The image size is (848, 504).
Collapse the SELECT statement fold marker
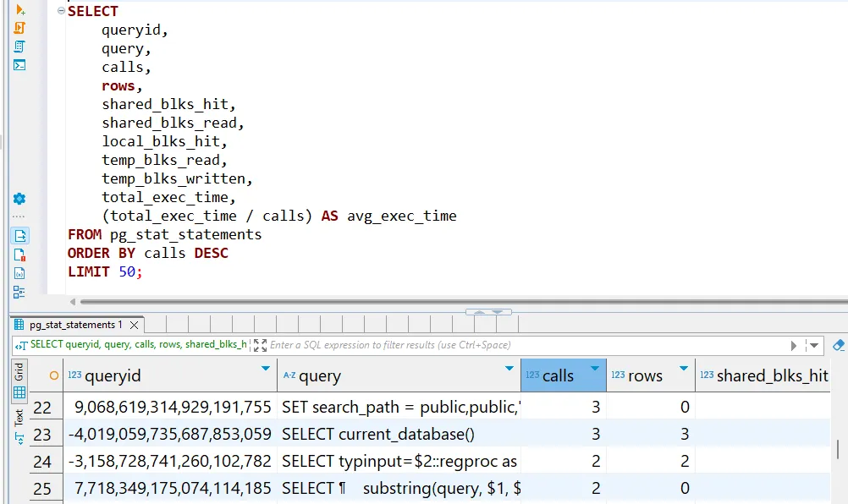pyautogui.click(x=61, y=11)
